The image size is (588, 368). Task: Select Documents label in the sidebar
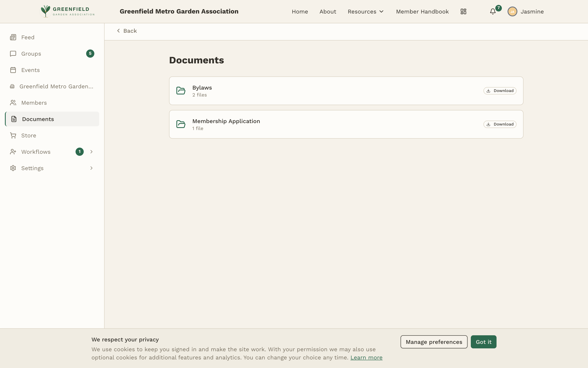click(x=38, y=119)
